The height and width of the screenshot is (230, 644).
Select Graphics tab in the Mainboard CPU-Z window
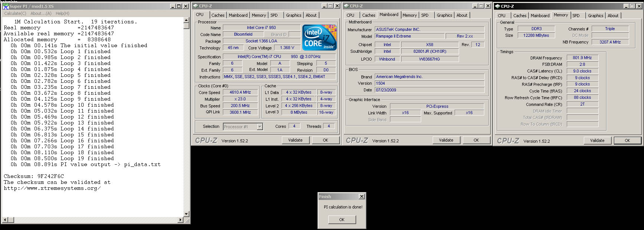[445, 15]
